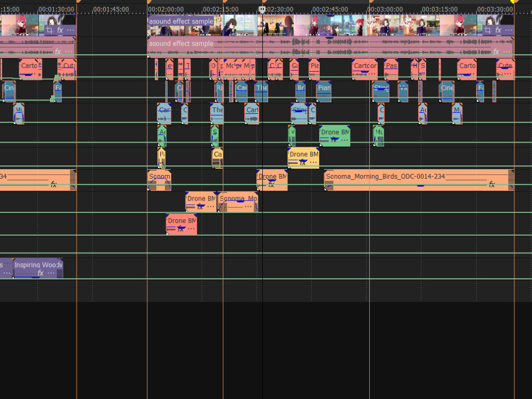The height and width of the screenshot is (399, 532).
Task: Open fx on red Drone BM clip
Action: click(181, 229)
